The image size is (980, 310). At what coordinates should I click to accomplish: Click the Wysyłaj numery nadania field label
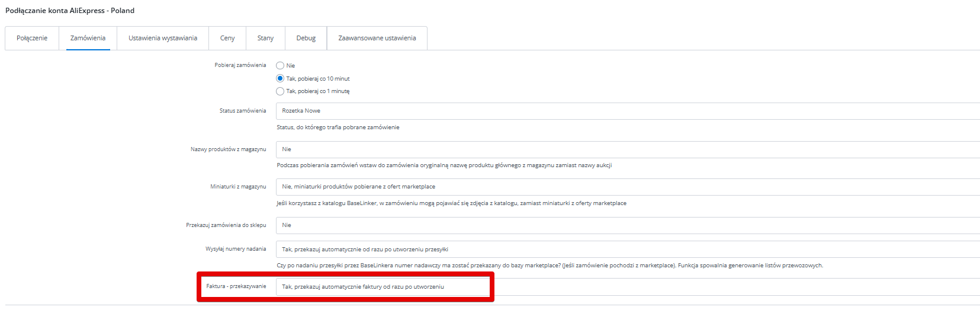pos(236,249)
